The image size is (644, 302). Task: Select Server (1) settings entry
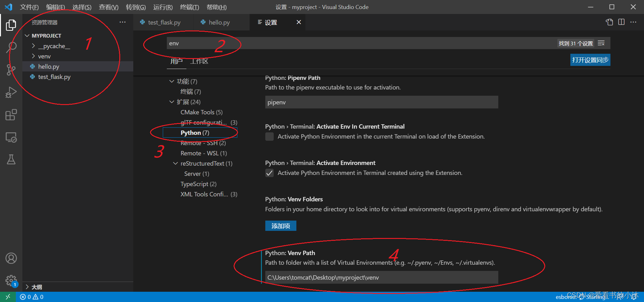click(x=197, y=174)
